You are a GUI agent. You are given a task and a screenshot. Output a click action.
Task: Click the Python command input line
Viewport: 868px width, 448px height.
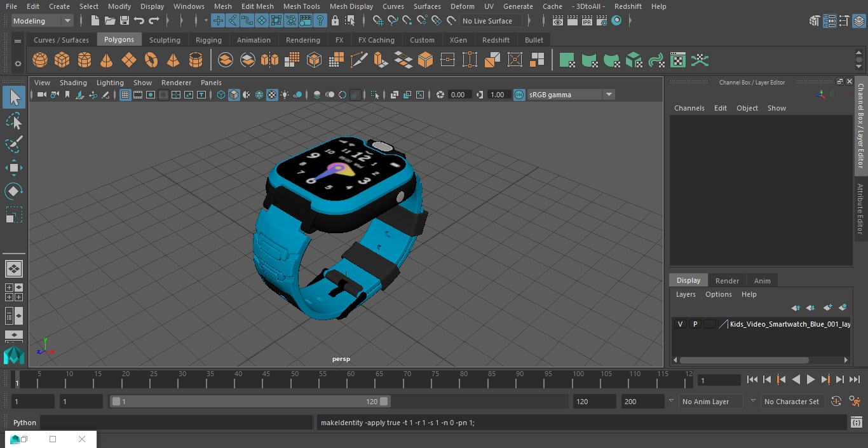tap(177, 423)
